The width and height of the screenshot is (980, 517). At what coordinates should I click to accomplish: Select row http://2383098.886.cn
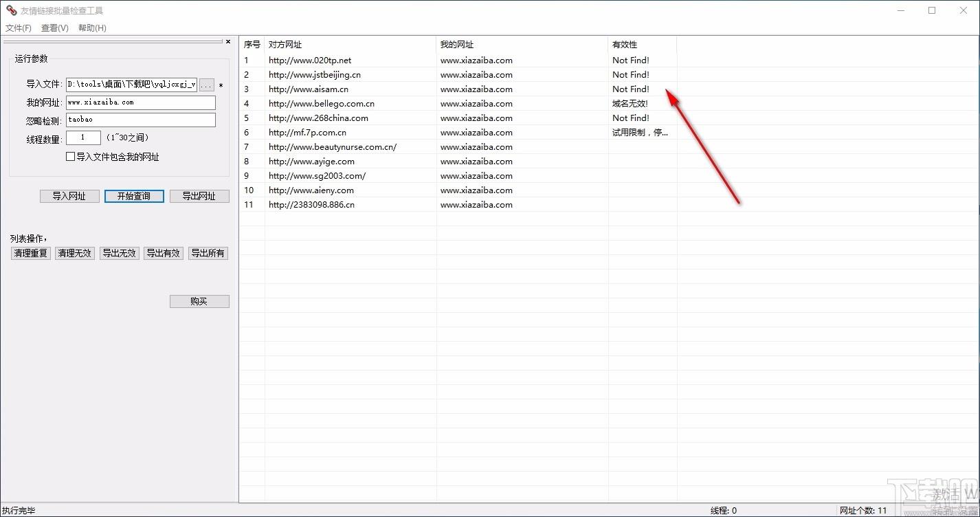click(x=458, y=205)
